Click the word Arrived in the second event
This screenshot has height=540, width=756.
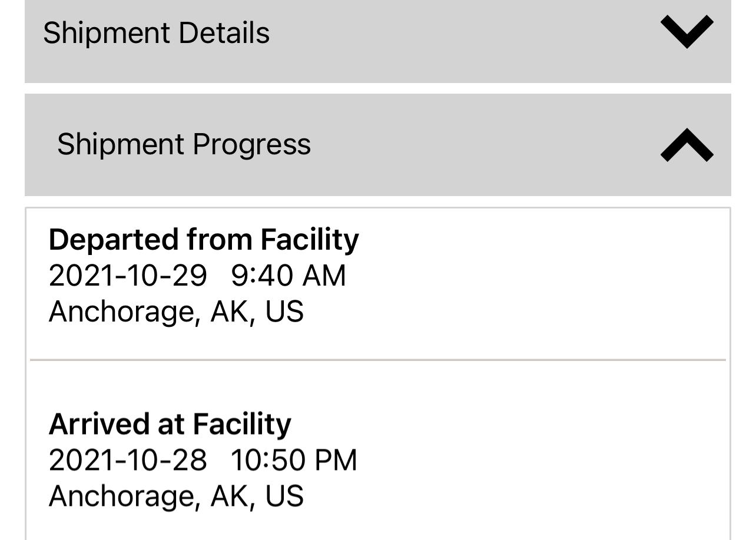coord(98,424)
